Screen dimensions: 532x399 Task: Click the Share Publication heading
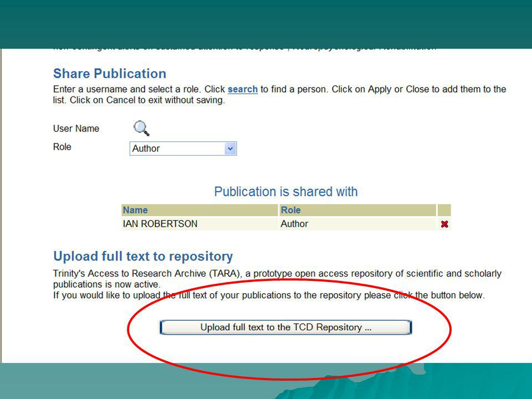(110, 74)
